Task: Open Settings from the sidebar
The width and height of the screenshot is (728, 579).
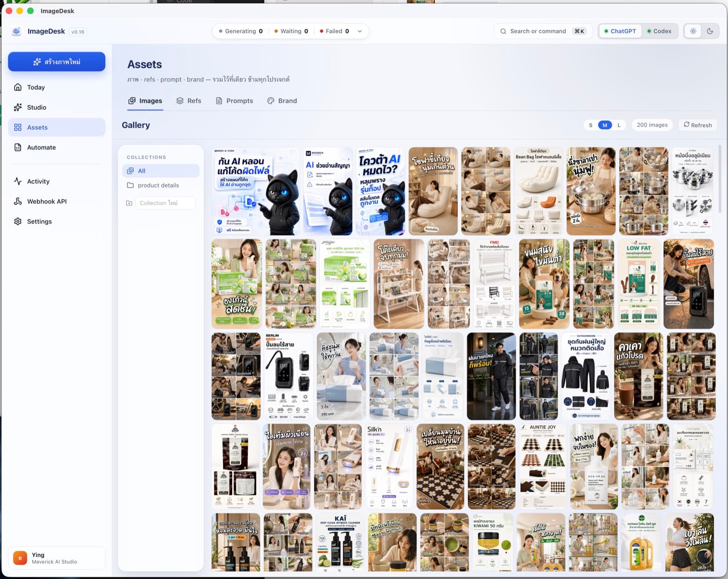Action: click(56, 222)
